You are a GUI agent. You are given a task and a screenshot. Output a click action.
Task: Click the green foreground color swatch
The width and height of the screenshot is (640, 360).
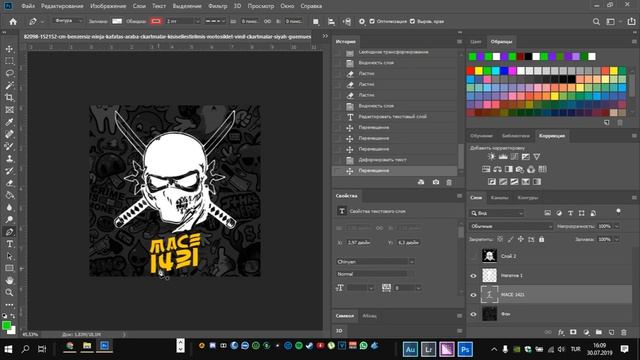6,326
